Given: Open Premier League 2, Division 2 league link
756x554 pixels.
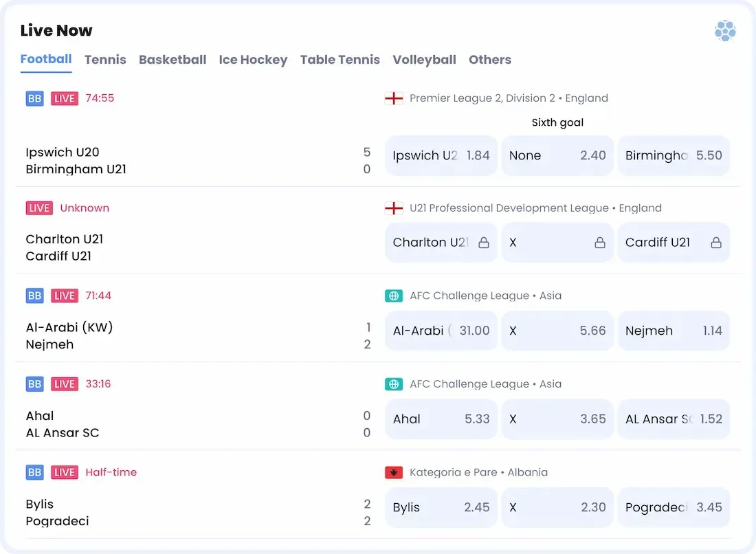Looking at the screenshot, I should (509, 98).
